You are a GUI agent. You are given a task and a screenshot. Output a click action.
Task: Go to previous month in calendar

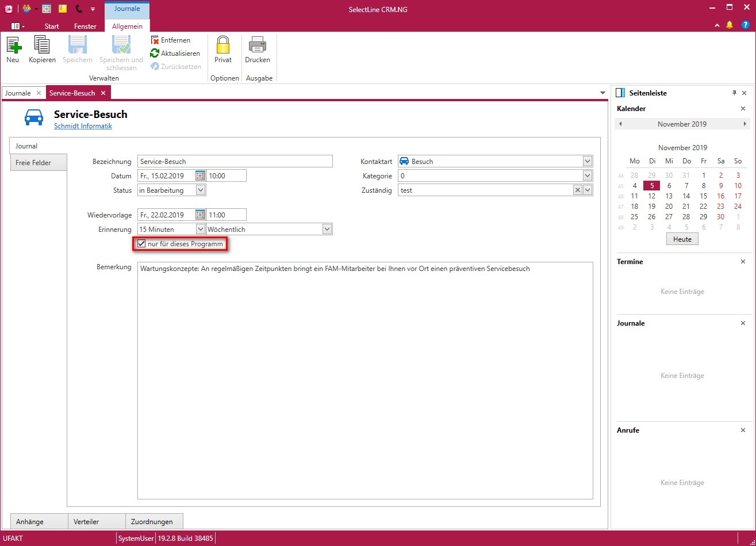tap(620, 124)
